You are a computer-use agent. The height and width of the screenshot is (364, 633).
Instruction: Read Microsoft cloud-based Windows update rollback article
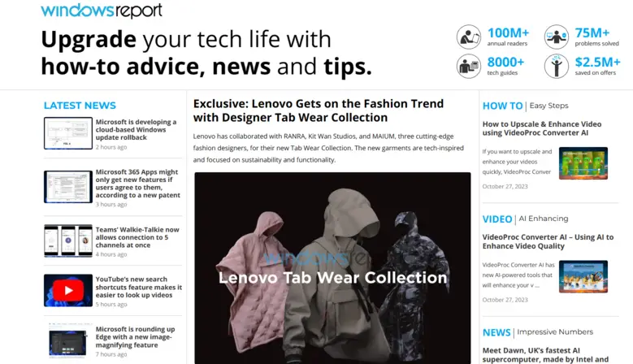pos(136,129)
